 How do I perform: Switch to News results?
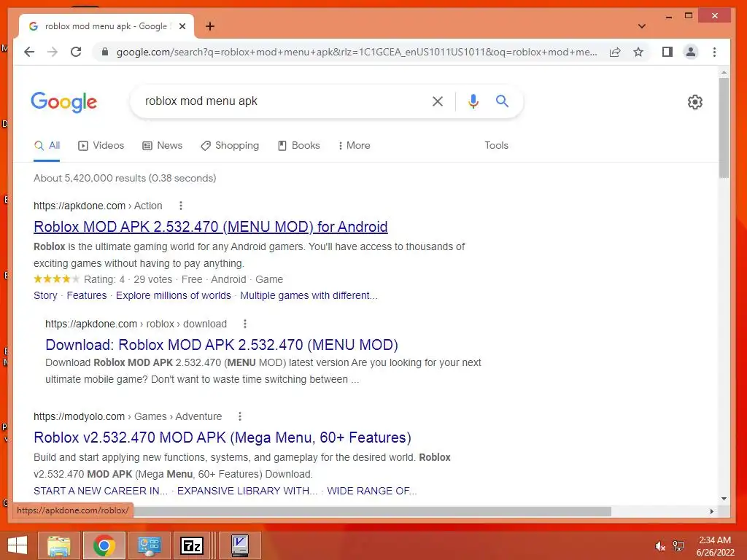point(163,146)
